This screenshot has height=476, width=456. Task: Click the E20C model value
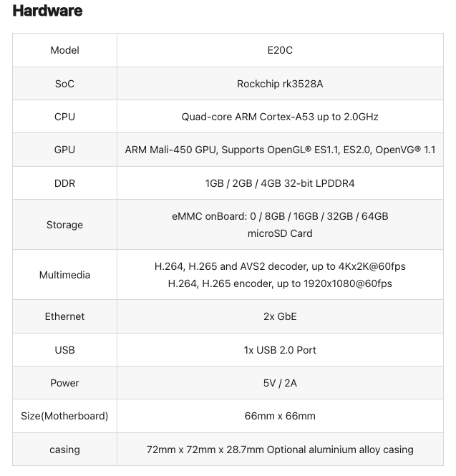(x=280, y=50)
